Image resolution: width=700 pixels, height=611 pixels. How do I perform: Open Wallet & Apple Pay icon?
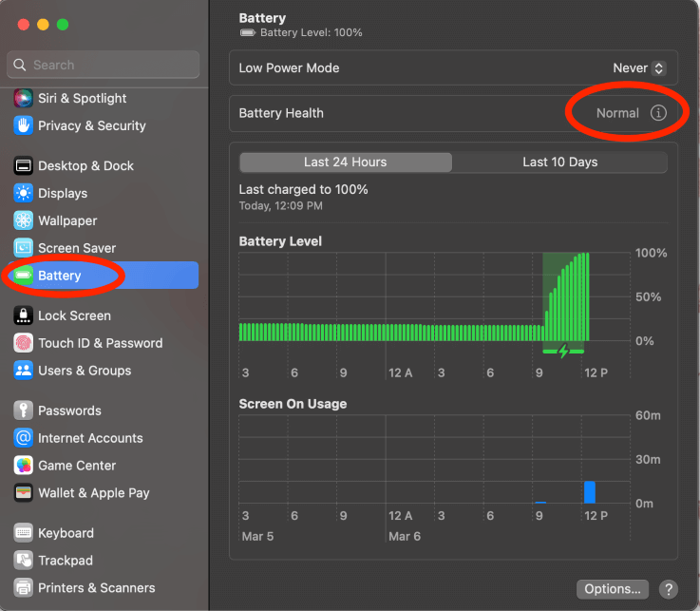[x=24, y=493]
